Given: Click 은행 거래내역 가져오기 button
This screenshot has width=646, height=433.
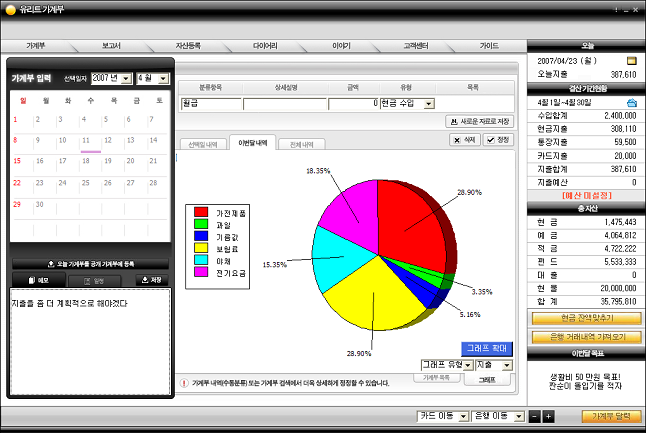Looking at the screenshot, I should pos(587,337).
